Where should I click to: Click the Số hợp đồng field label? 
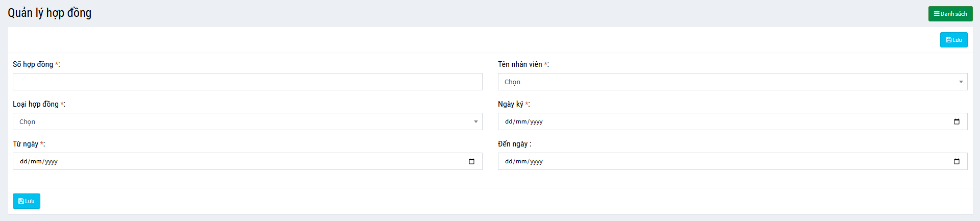33,64
